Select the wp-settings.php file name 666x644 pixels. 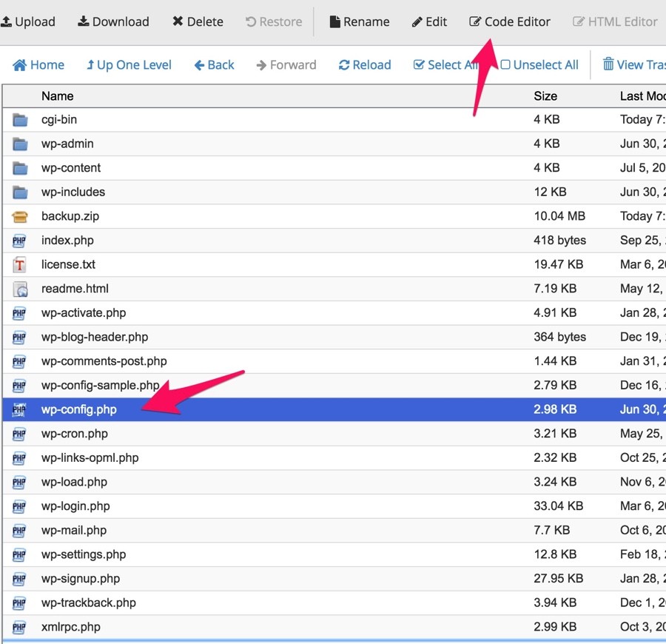[84, 554]
